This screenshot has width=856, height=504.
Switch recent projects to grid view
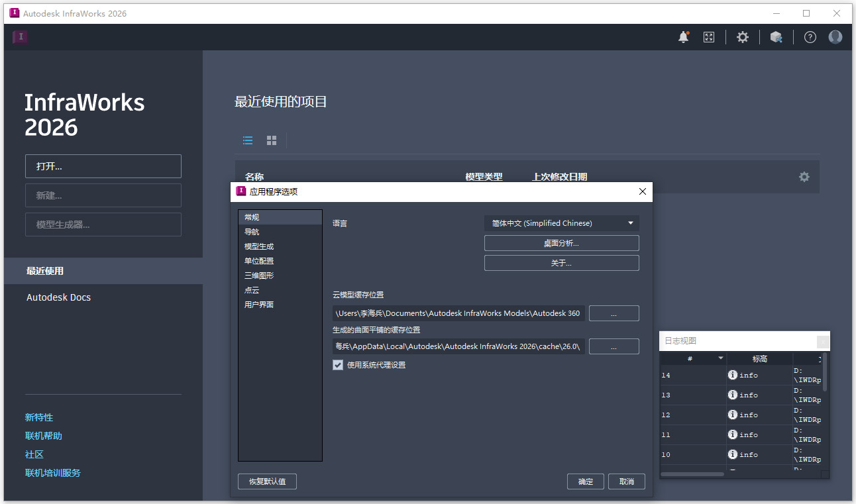(x=271, y=140)
